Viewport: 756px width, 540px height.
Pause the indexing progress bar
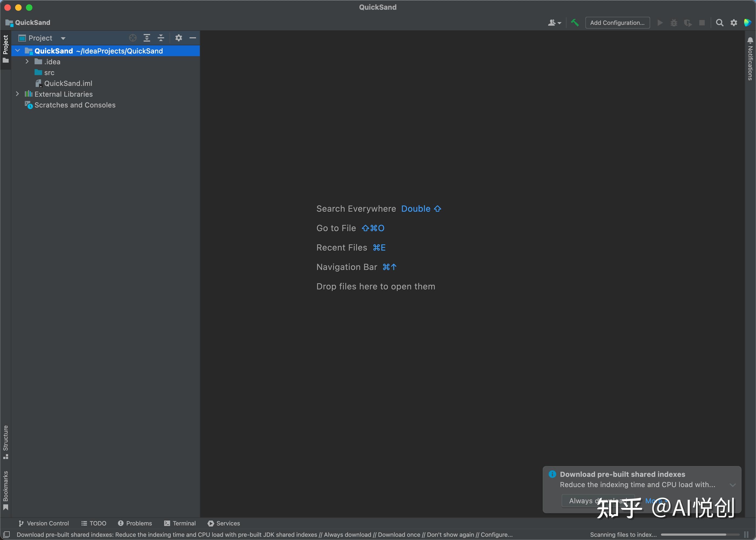[746, 535]
